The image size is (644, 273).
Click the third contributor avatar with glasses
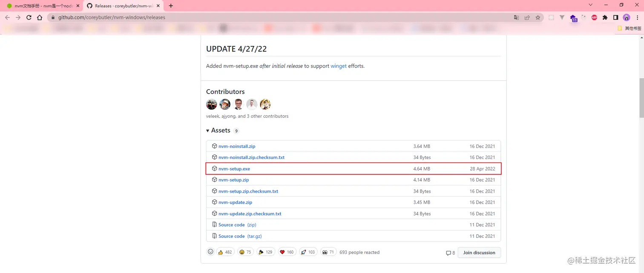pyautogui.click(x=239, y=104)
